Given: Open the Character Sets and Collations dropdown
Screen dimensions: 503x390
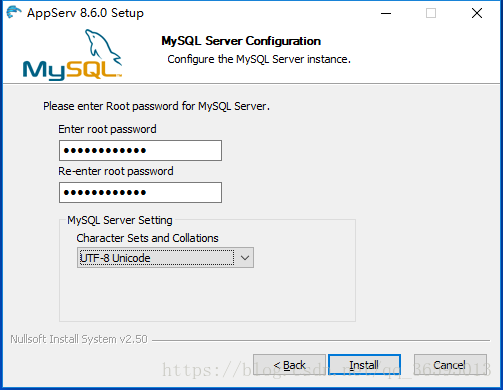Looking at the screenshot, I should (x=165, y=258).
